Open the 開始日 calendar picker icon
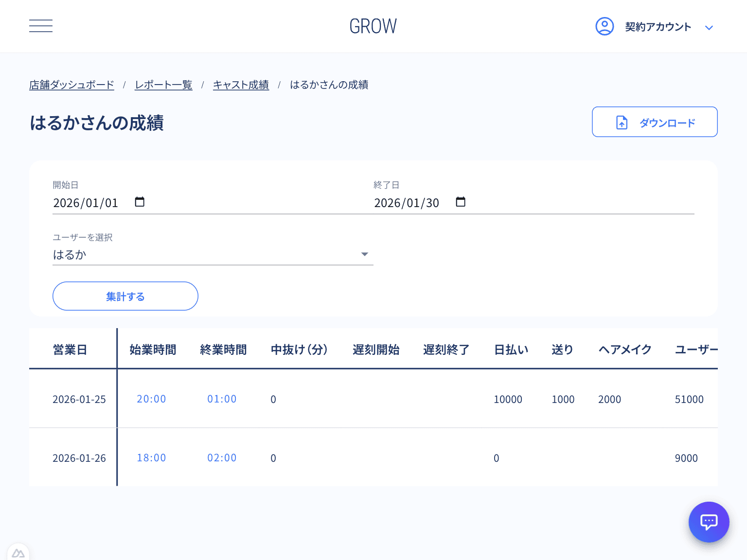This screenshot has height=560, width=747. (140, 202)
